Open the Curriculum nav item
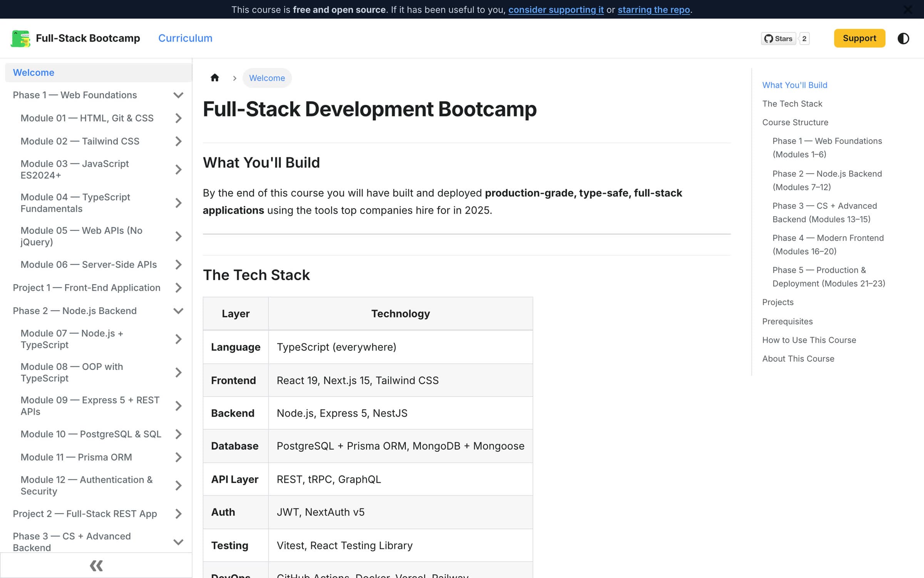This screenshot has height=578, width=924. tap(185, 38)
